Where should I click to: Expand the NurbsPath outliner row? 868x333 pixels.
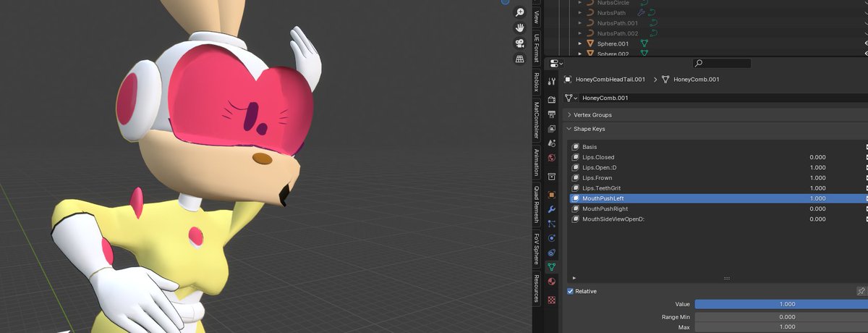(580, 12)
